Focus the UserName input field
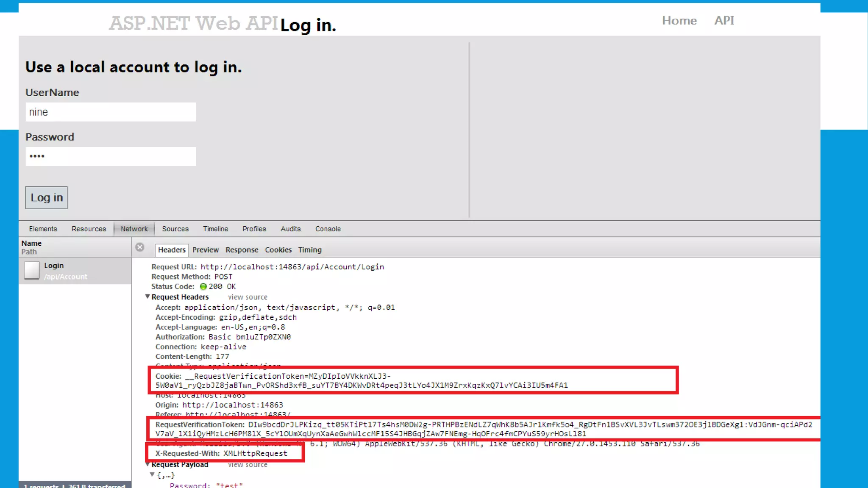Image resolution: width=868 pixels, height=488 pixels. [111, 112]
